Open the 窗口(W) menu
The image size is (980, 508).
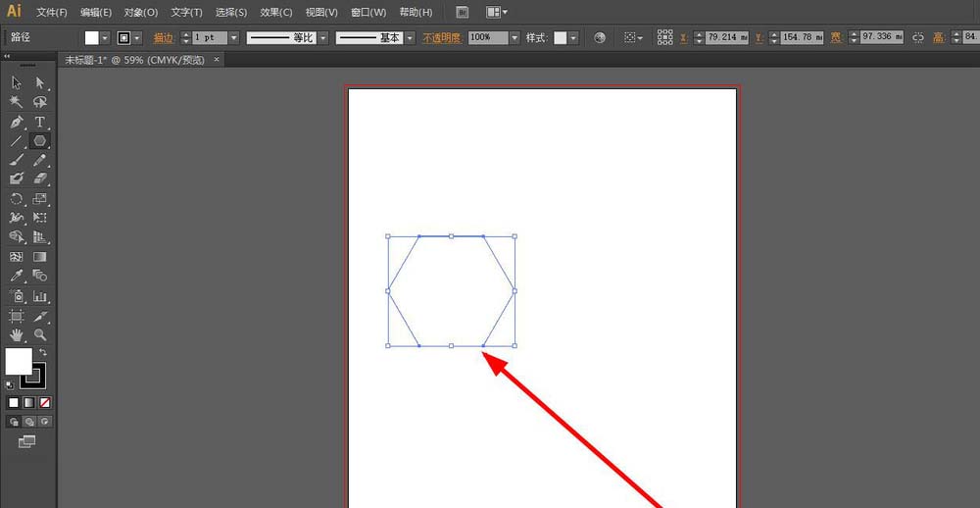coord(368,12)
